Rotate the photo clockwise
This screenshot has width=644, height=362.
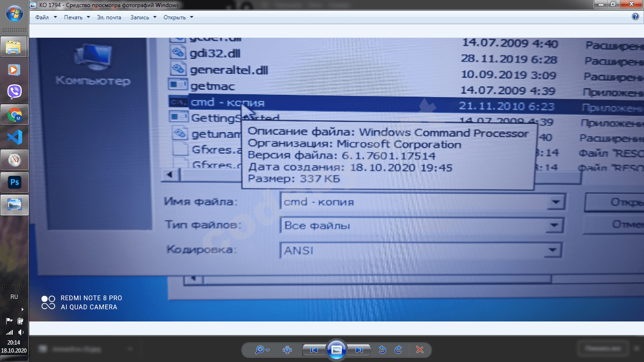pos(398,350)
